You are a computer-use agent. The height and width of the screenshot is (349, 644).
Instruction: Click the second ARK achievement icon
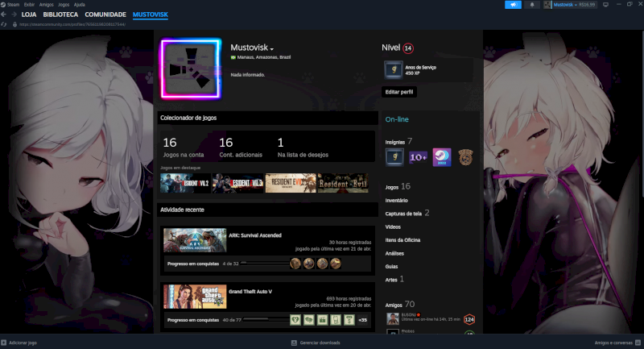tap(309, 264)
